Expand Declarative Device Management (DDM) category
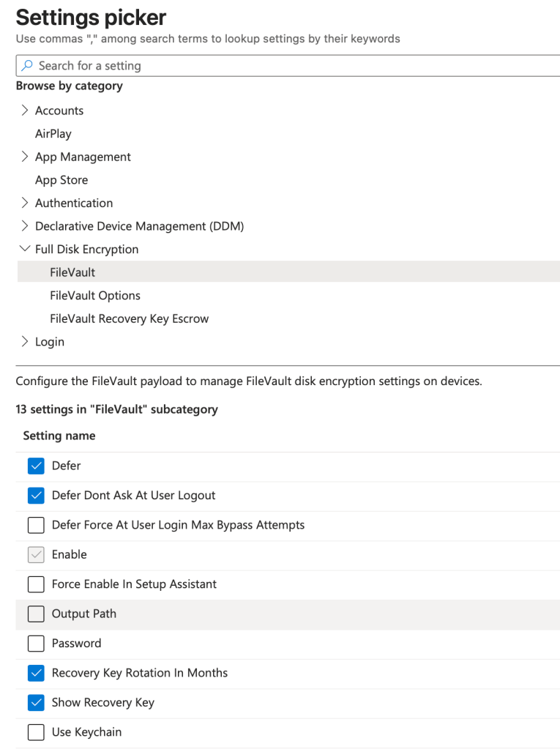Screen dimensions: 560x749 [25, 226]
